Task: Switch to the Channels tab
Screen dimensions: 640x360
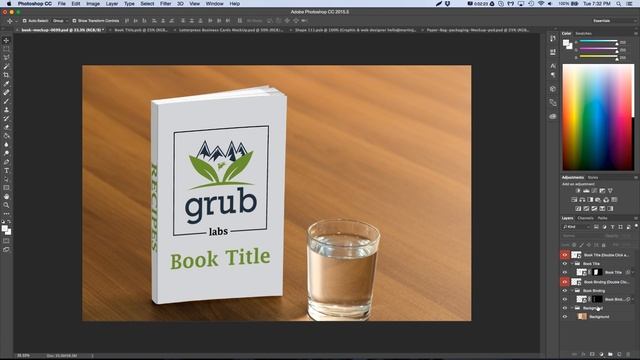Action: pos(585,218)
